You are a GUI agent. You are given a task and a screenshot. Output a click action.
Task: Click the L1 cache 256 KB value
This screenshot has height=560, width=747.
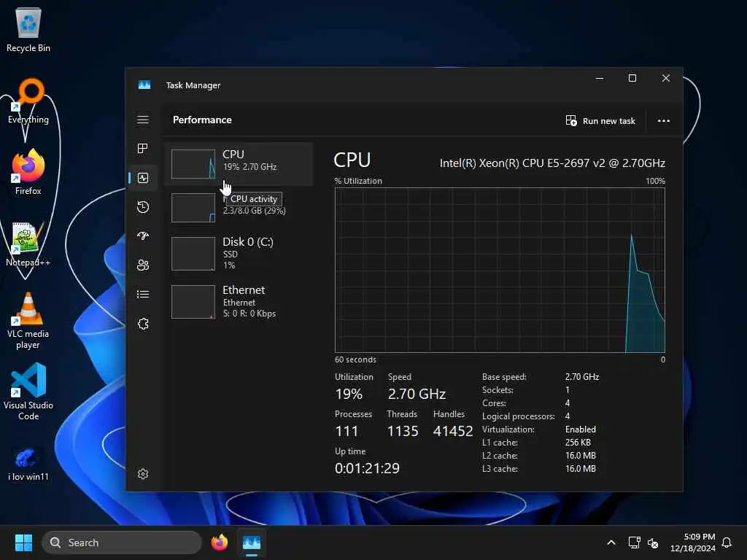(578, 443)
